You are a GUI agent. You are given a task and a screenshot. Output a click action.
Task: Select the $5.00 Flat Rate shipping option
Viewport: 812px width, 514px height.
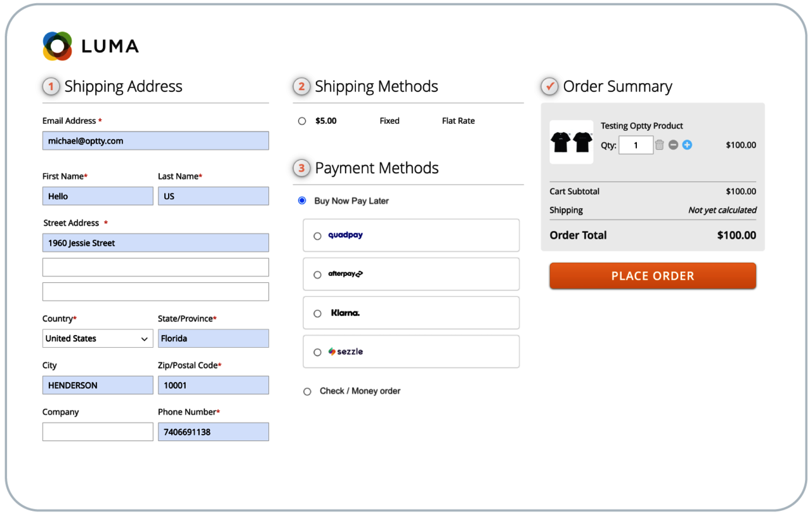point(302,121)
